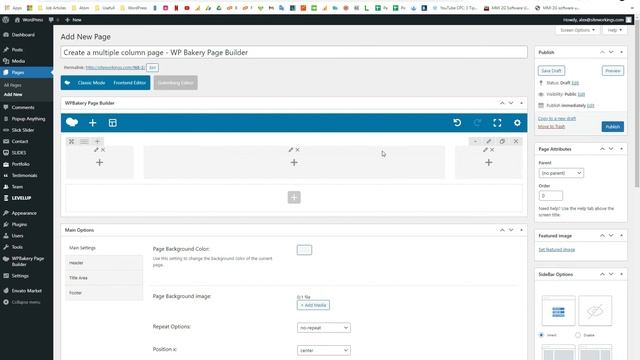Viewport: 640px width, 360px height.
Task: Open the Repeat Options dropdown
Action: (324, 328)
